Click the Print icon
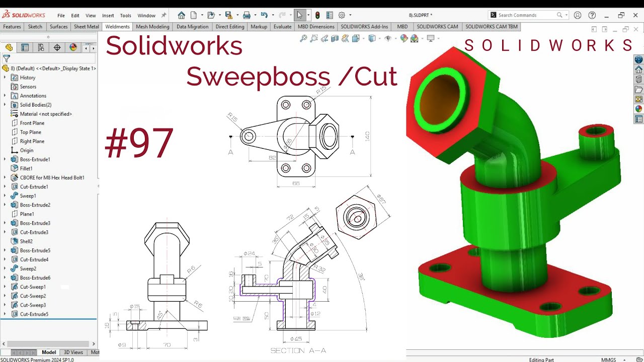 coord(247,15)
